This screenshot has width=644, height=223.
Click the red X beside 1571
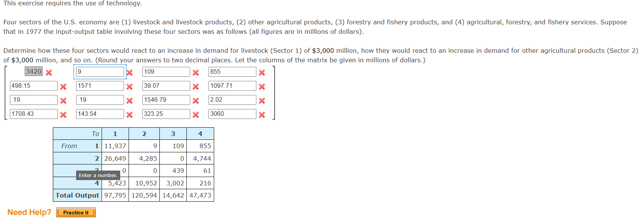click(129, 86)
